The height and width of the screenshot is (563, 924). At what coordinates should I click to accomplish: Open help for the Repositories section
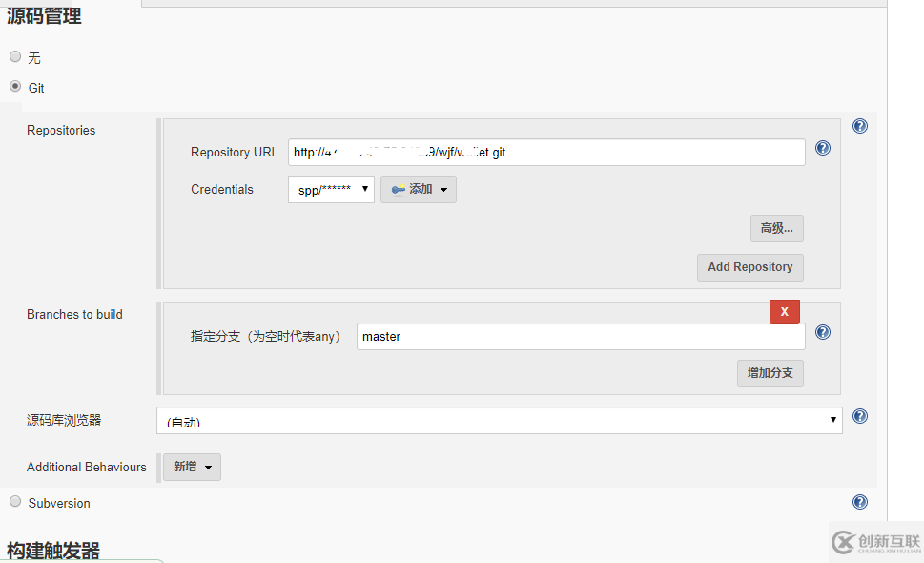pos(860,126)
